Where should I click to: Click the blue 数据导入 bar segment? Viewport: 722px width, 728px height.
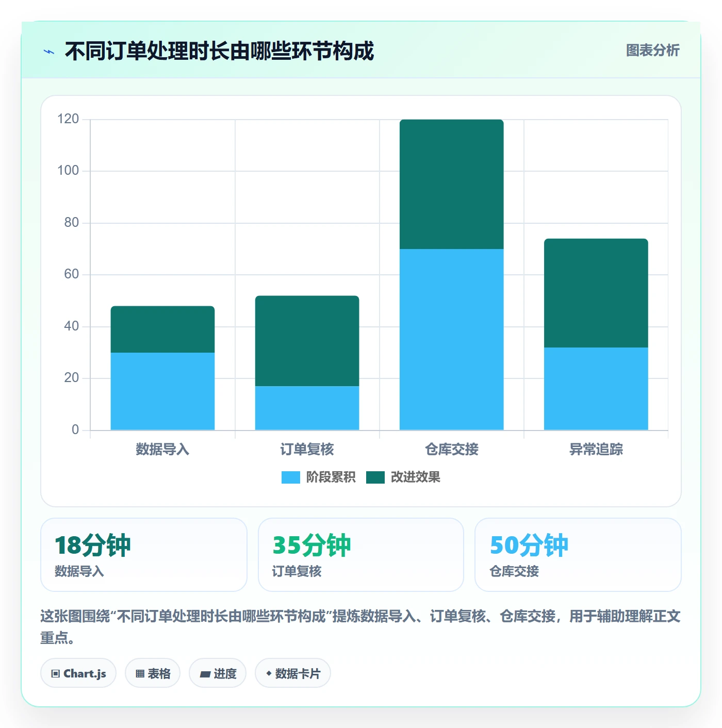point(162,391)
